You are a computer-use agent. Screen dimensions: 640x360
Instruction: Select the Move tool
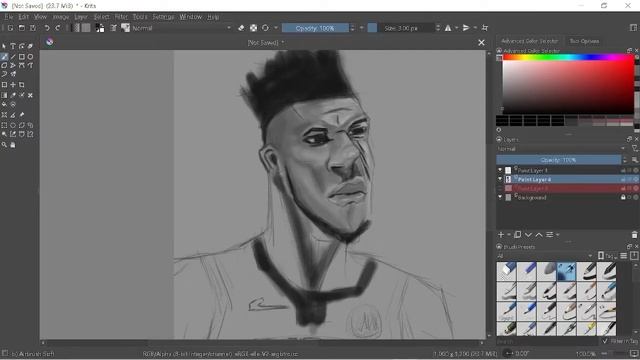(x=13, y=84)
